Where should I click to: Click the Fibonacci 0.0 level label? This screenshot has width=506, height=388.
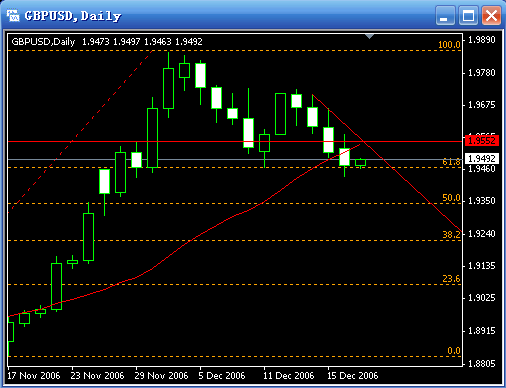[x=454, y=351]
